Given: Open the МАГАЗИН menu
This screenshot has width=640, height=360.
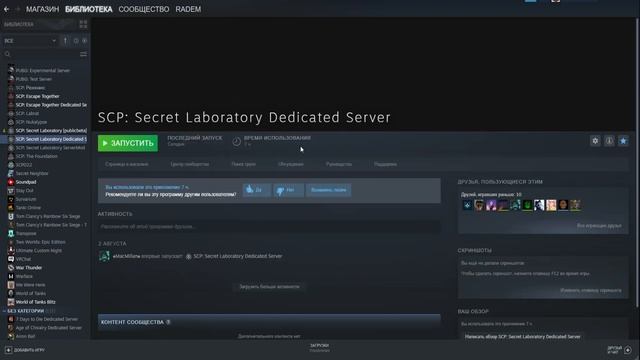Looking at the screenshot, I should pos(42,9).
